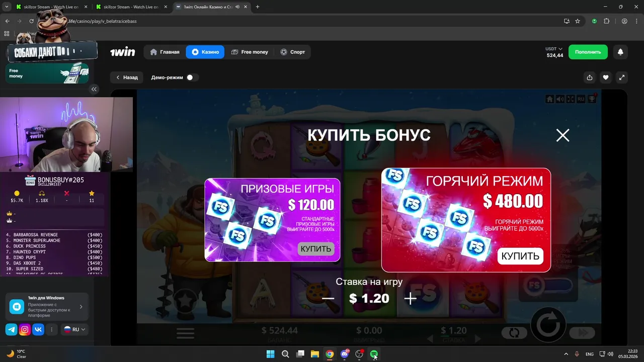
Task: Click the 1win logo
Action: coord(123,52)
